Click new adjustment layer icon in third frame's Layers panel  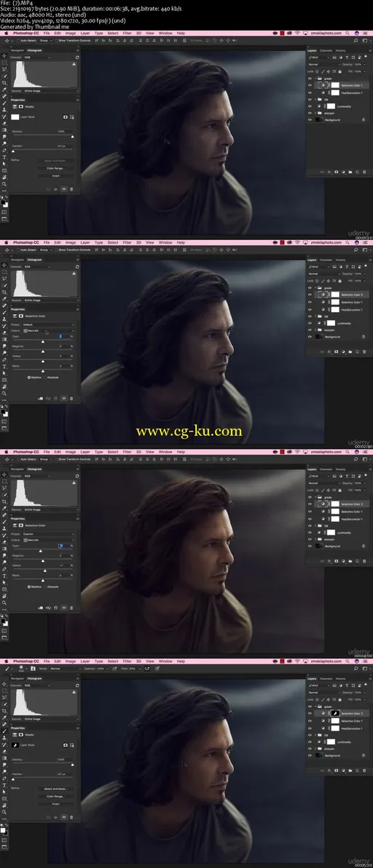(343, 561)
